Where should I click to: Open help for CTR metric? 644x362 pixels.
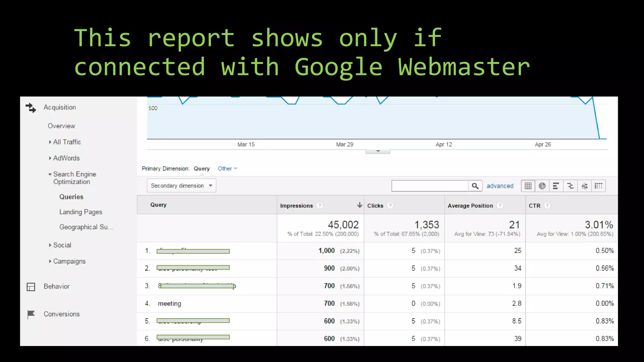pos(547,206)
